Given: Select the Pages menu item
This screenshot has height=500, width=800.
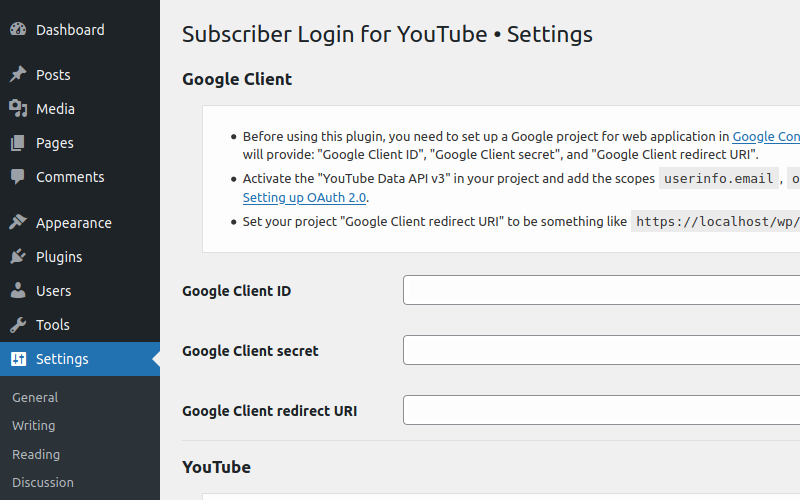Looking at the screenshot, I should coord(55,143).
